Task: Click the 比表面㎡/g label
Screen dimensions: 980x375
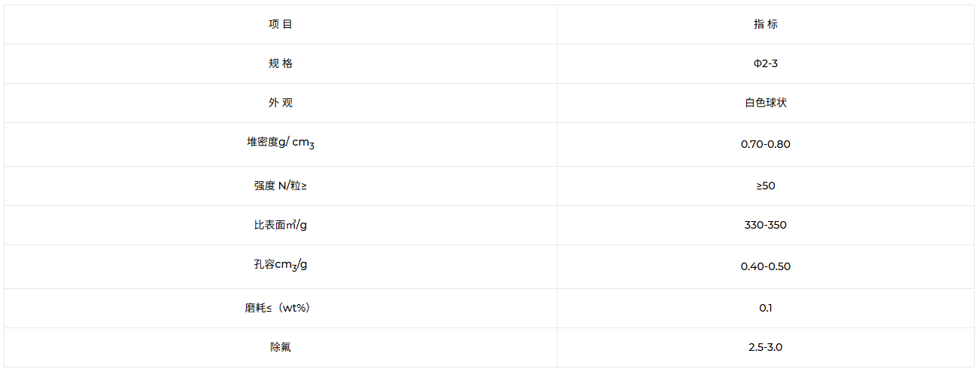Action: point(281,225)
